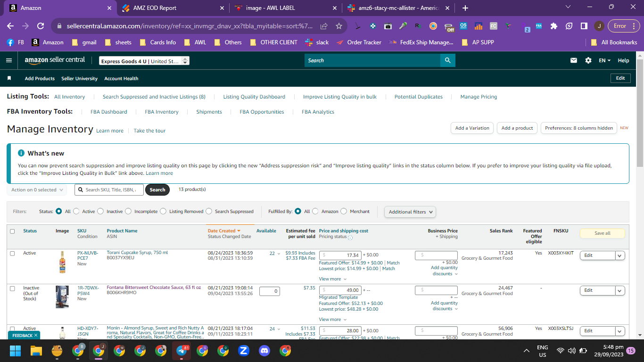Bookmark this page with the star icon
The height and width of the screenshot is (362, 644).
[x=339, y=26]
